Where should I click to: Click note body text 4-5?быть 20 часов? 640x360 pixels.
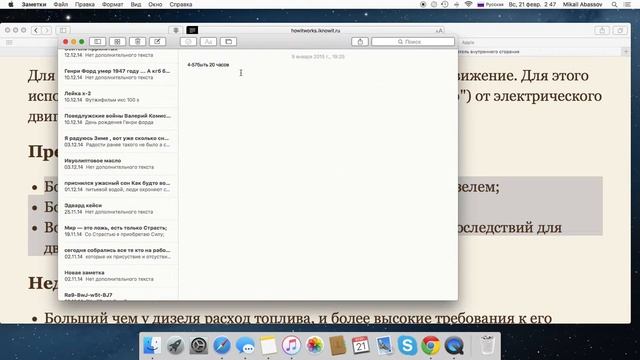point(208,64)
